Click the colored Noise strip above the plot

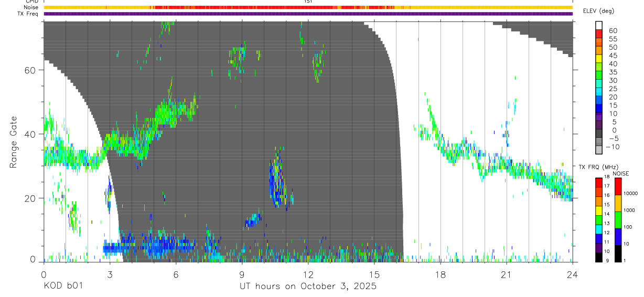[x=308, y=7]
